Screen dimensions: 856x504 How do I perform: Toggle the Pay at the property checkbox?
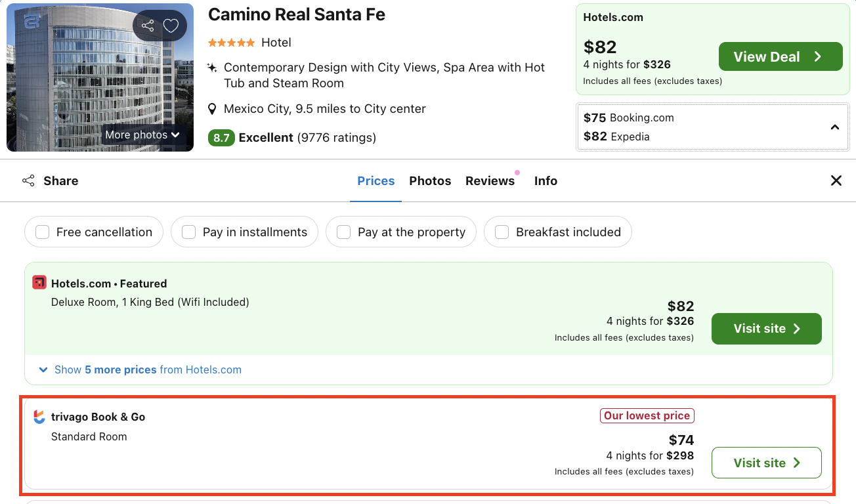[343, 232]
